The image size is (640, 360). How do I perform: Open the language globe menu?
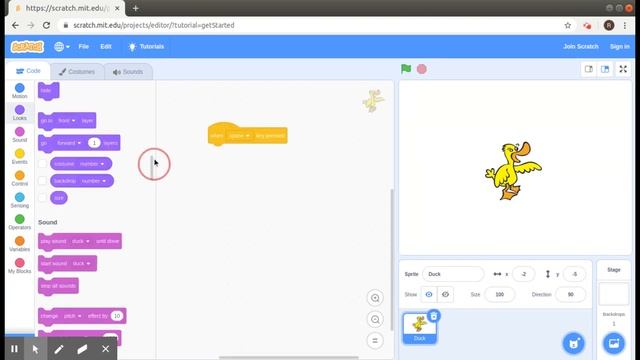62,47
